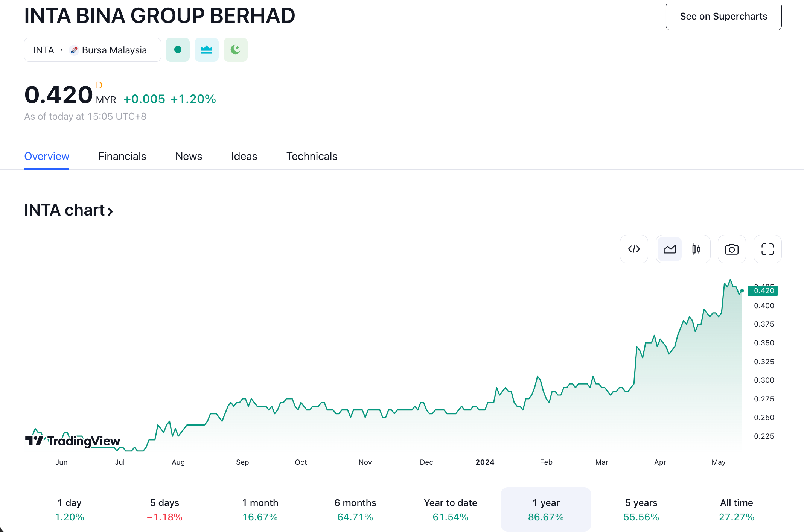Click the 2024 marker on time axis
The height and width of the screenshot is (532, 804).
pyautogui.click(x=485, y=462)
